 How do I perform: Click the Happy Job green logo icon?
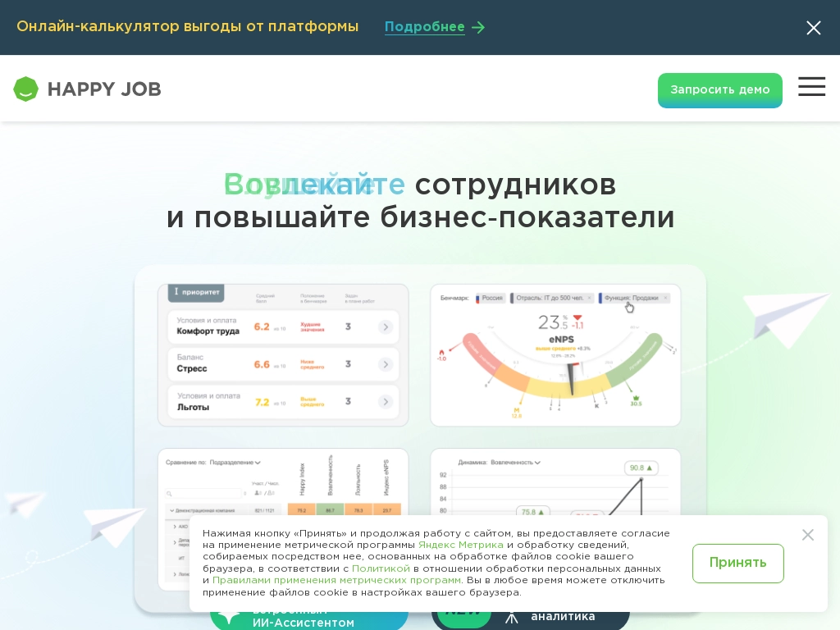(26, 89)
